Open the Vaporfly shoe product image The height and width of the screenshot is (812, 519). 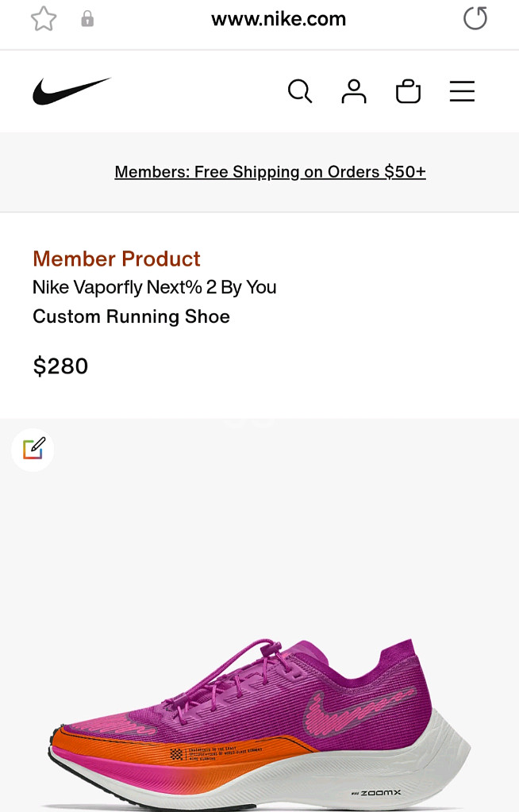click(x=262, y=714)
